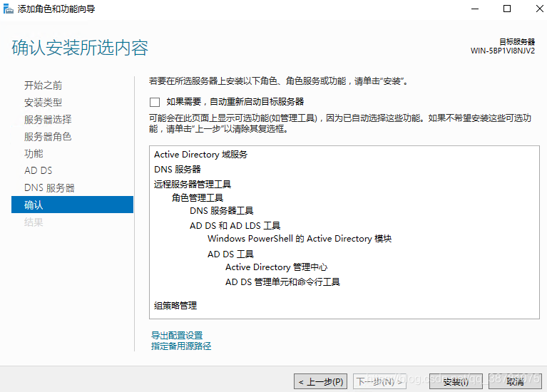Image resolution: width=547 pixels, height=392 pixels.
Task: Click 指定备用源路径 link
Action: tap(181, 346)
